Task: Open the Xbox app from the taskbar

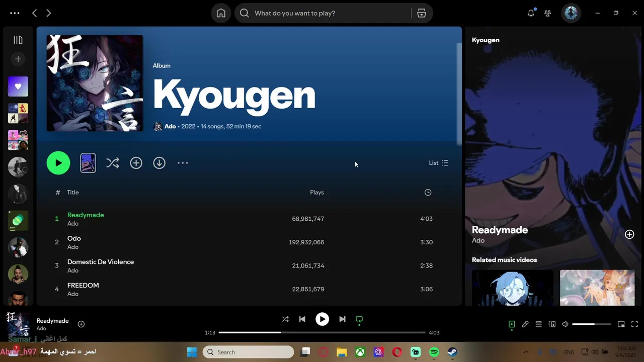Action: [360, 352]
